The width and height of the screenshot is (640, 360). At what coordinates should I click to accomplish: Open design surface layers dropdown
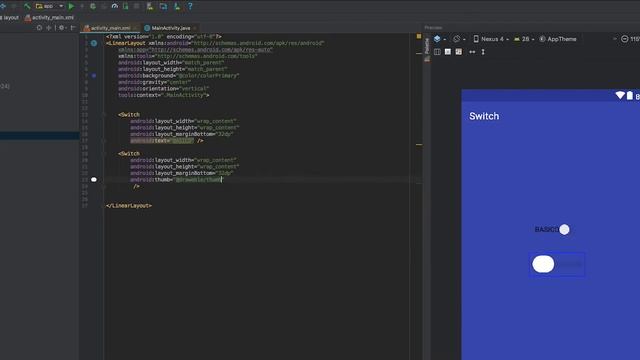pyautogui.click(x=440, y=39)
